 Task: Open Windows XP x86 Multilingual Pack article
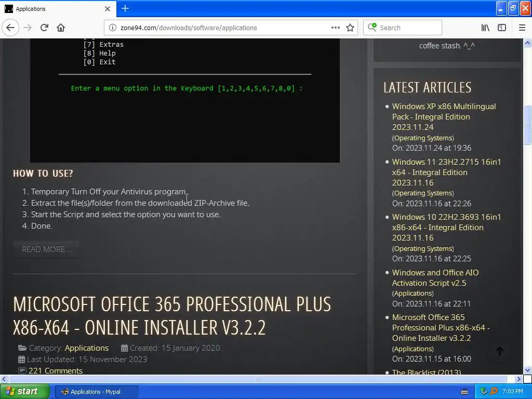444,117
